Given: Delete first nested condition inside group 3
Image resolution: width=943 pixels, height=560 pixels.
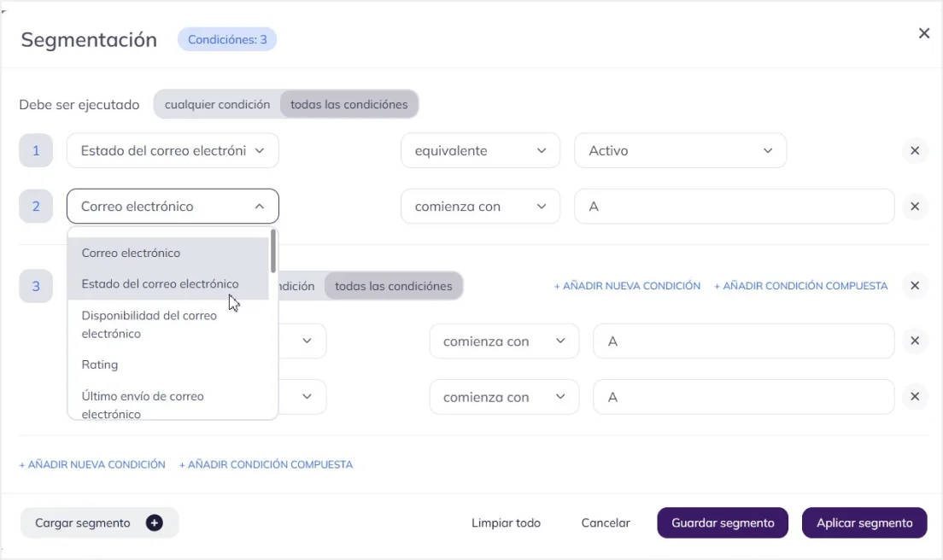Looking at the screenshot, I should click(x=915, y=341).
